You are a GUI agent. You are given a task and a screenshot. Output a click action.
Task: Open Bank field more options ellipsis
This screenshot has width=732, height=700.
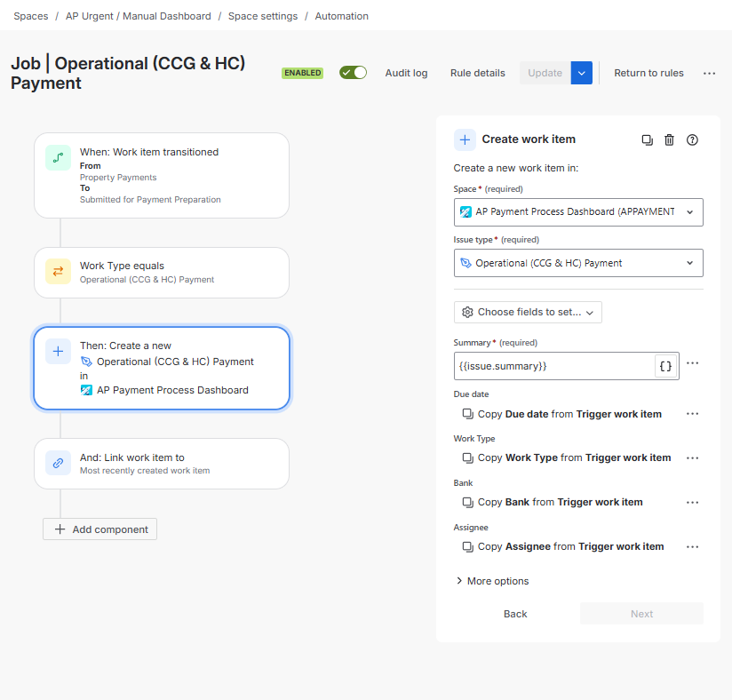pyautogui.click(x=692, y=503)
